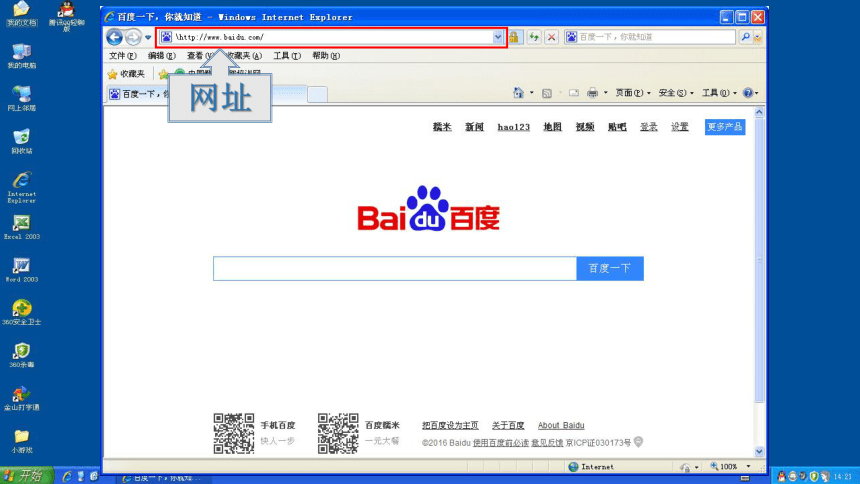
Task: Open Excel 2003 desktop icon
Action: click(21, 227)
